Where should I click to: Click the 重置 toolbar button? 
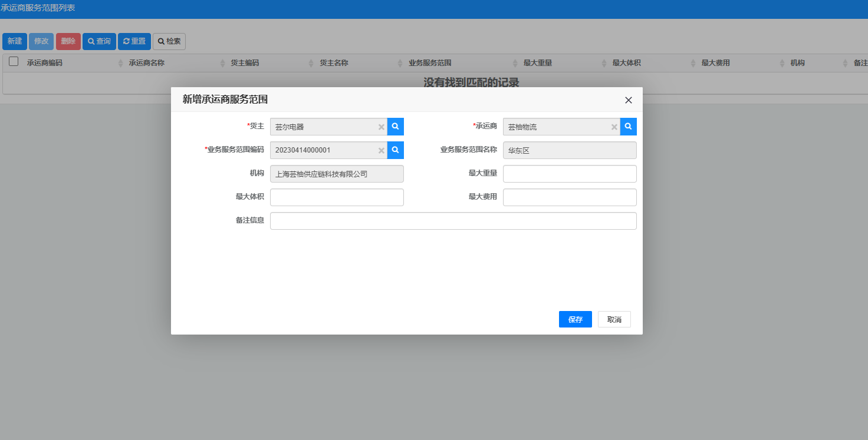(134, 41)
